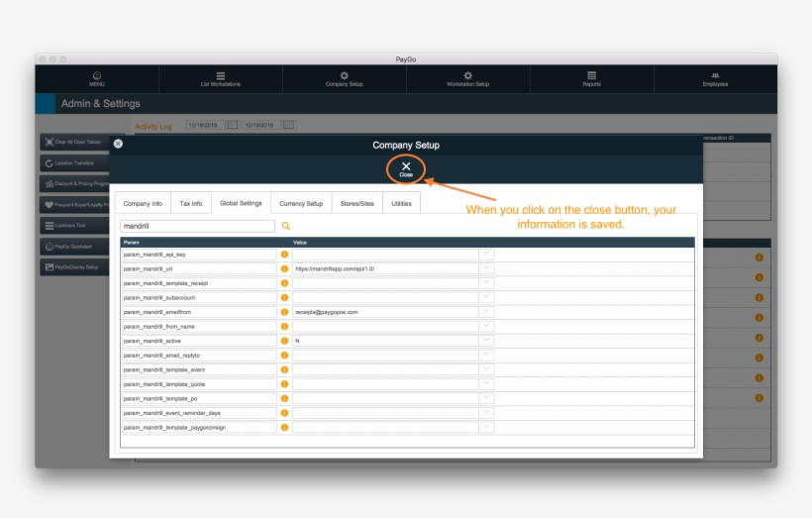
Task: Switch to the Company Info tab
Action: [x=143, y=203]
